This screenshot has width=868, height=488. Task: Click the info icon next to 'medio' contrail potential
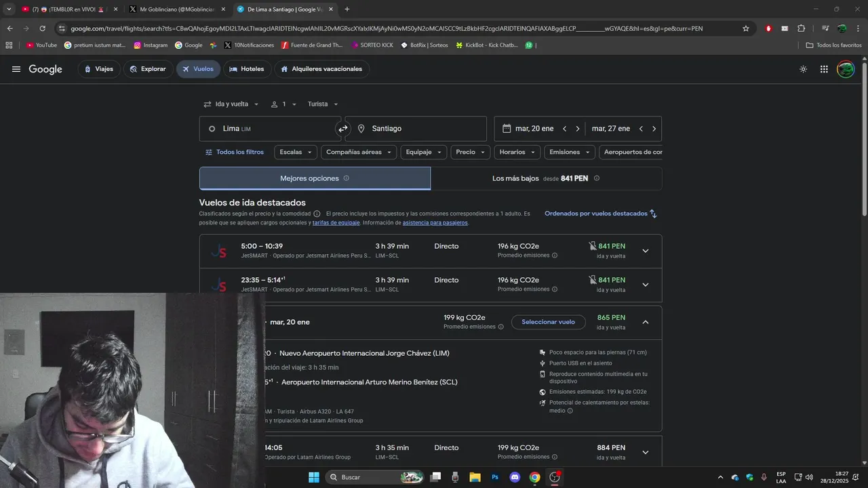(570, 411)
